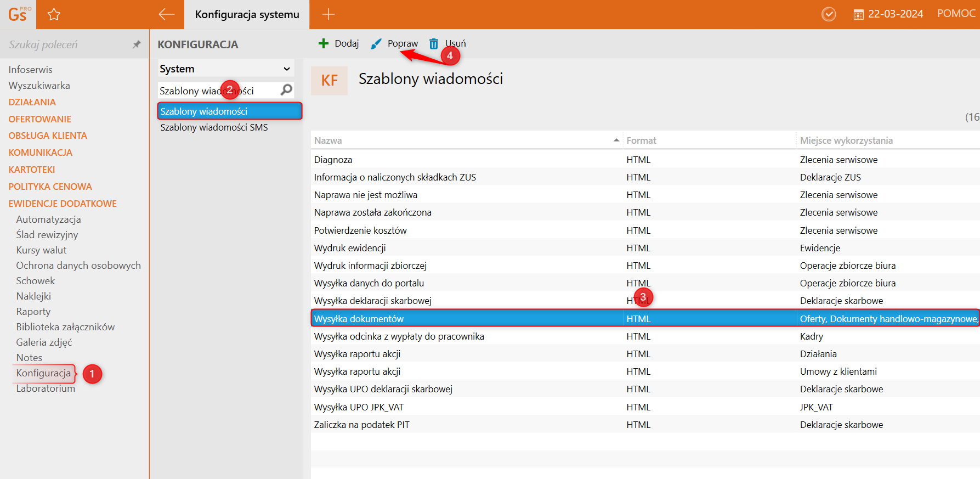Open a new tab with plus icon
The width and height of the screenshot is (980, 479).
(x=328, y=14)
